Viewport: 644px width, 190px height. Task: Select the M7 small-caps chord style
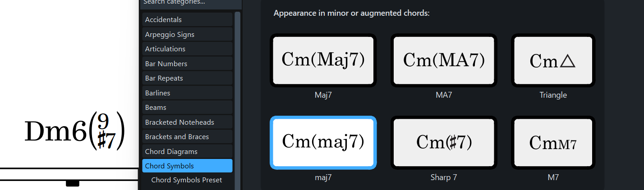point(553,142)
